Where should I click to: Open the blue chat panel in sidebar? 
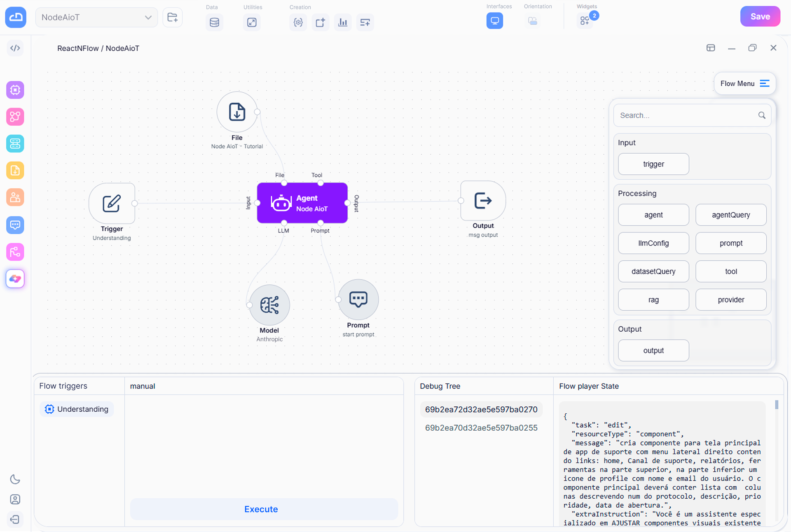pos(15,225)
